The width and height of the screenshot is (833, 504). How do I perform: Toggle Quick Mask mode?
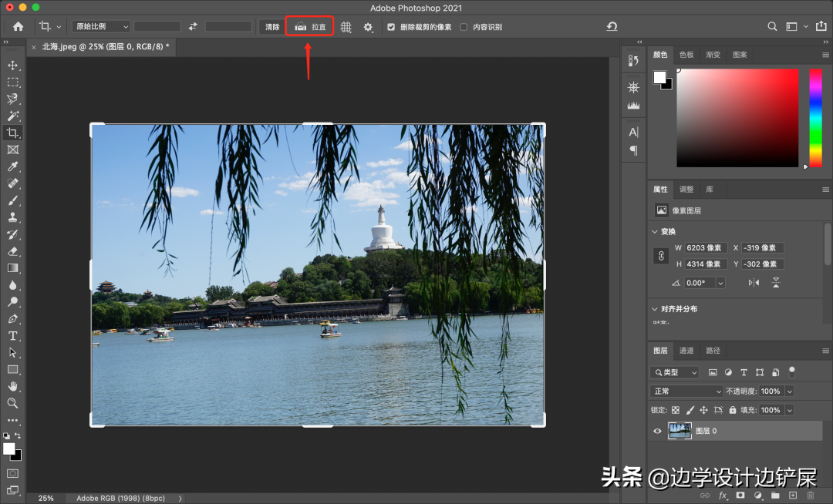coord(13,473)
